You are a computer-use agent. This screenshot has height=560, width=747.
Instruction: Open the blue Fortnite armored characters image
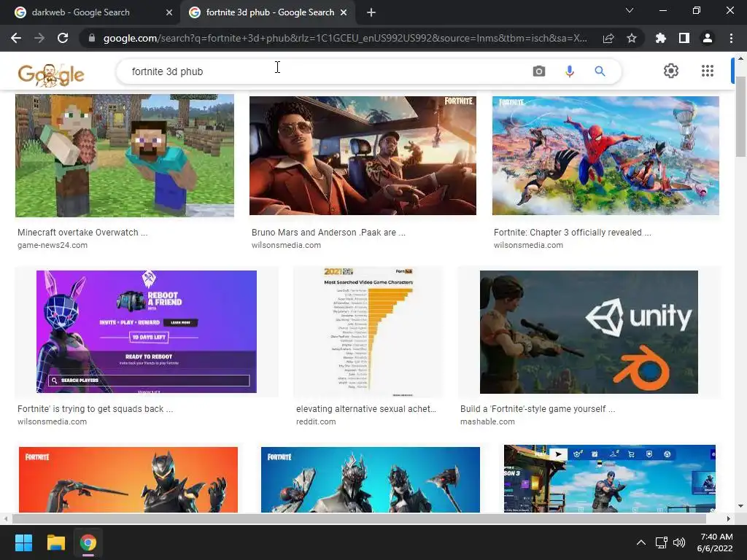click(370, 480)
